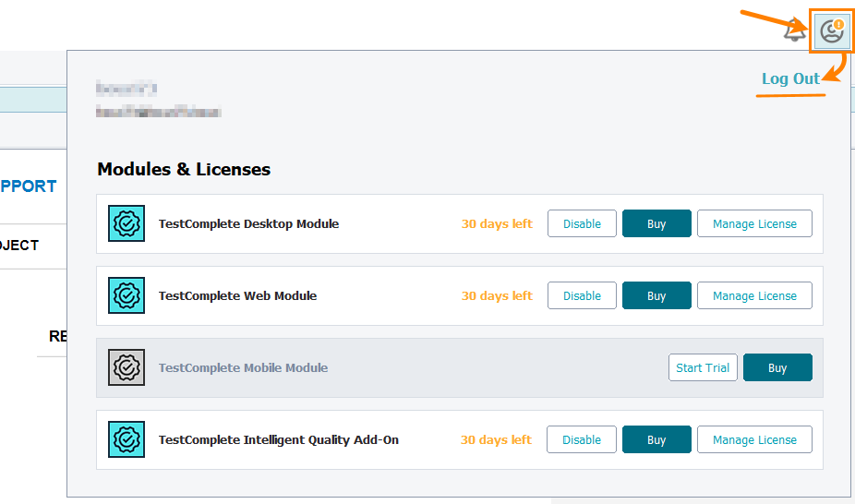Image resolution: width=855 pixels, height=504 pixels.
Task: Manage License for Desktop Module
Action: pos(754,224)
